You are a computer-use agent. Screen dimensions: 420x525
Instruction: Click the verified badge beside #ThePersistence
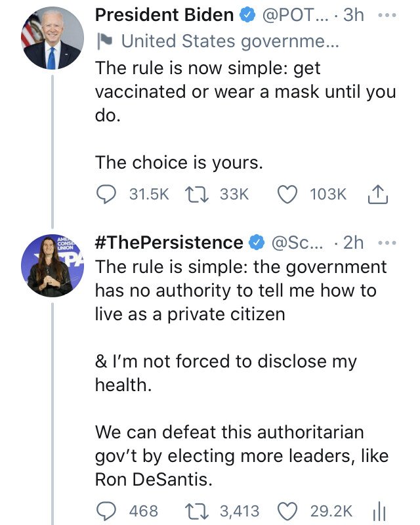point(257,242)
